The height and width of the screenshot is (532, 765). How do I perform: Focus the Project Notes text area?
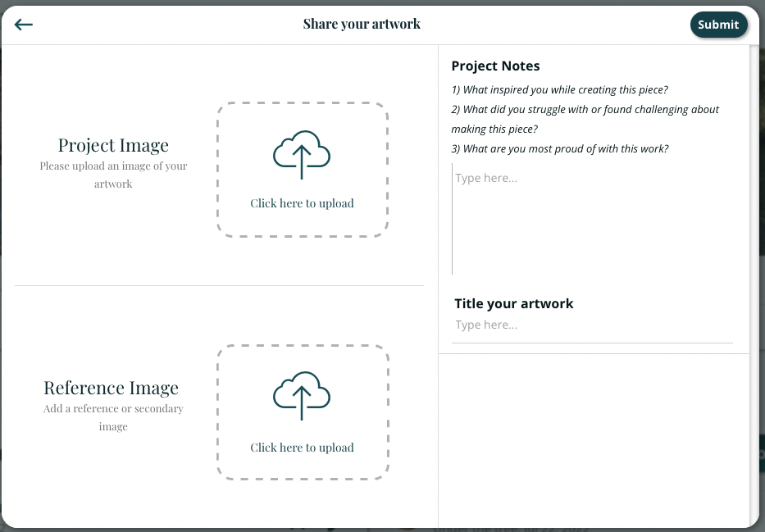click(592, 219)
